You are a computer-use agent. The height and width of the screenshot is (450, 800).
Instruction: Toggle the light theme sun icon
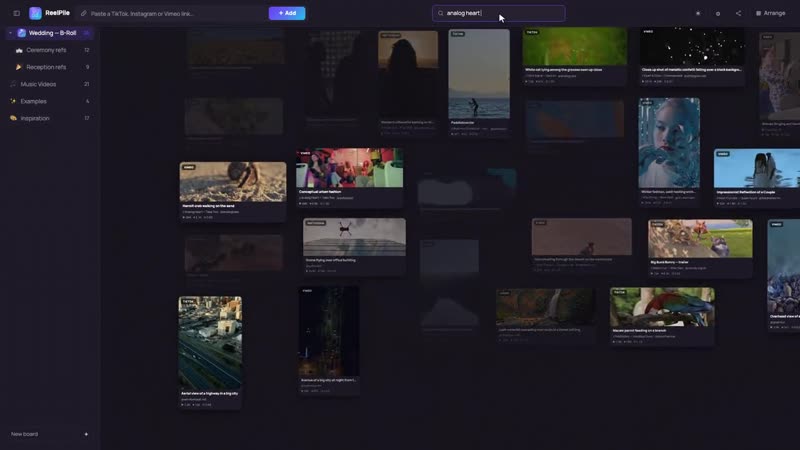698,13
